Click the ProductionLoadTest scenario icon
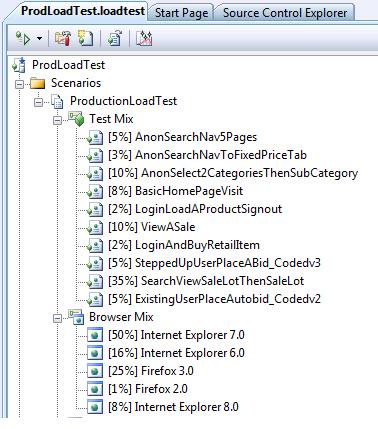The width and height of the screenshot is (378, 429). (x=57, y=102)
